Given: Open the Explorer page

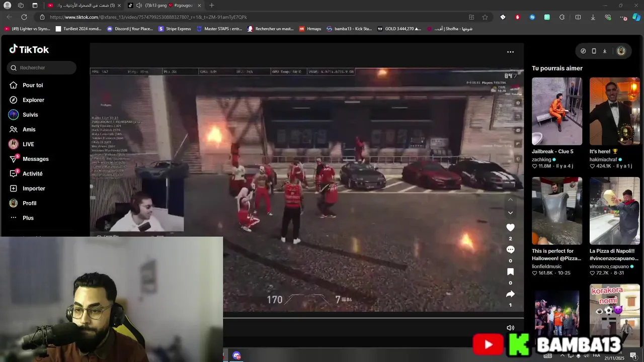Looking at the screenshot, I should pyautogui.click(x=27, y=100).
